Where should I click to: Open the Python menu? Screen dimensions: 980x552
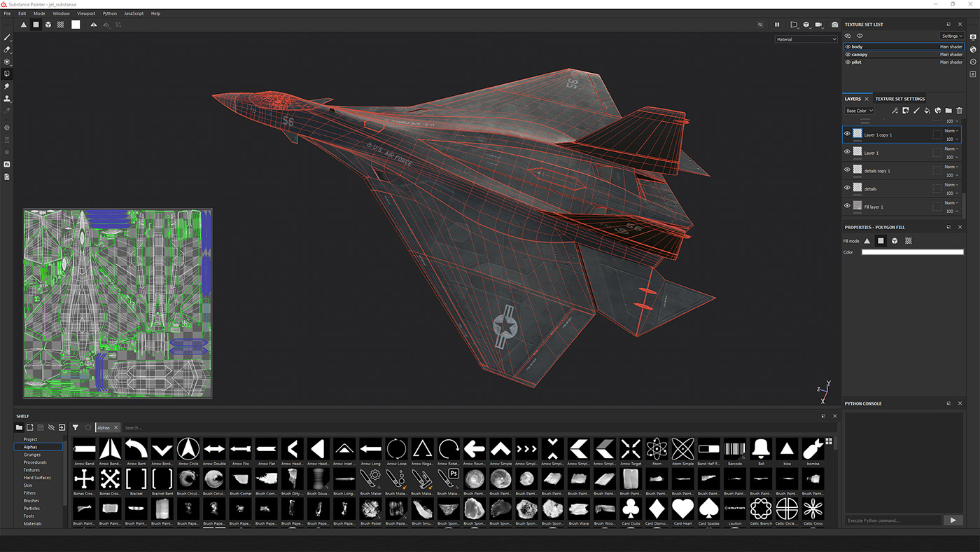coord(109,13)
